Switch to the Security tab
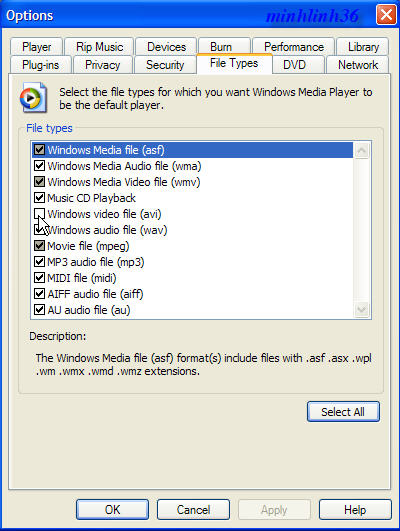This screenshot has height=531, width=400. tap(165, 65)
